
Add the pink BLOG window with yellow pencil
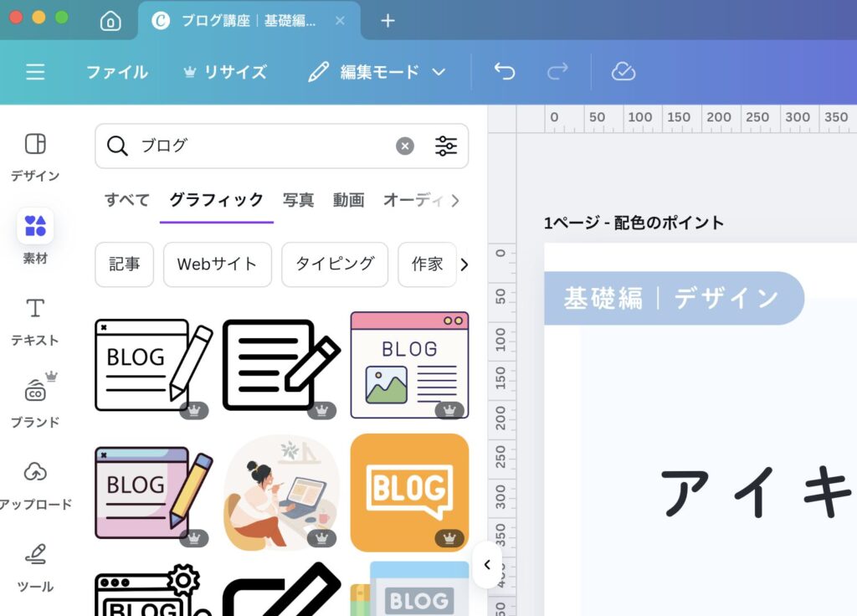pos(154,493)
